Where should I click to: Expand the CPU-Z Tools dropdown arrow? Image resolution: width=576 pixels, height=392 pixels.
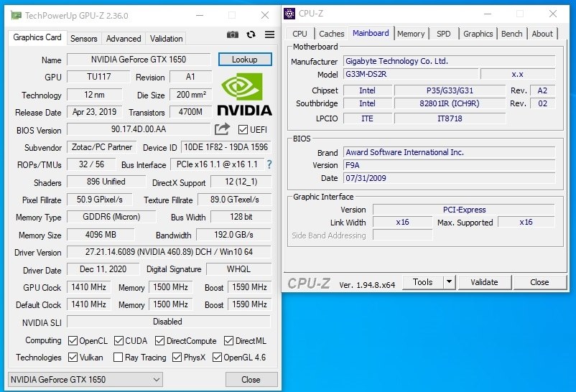[x=449, y=282]
